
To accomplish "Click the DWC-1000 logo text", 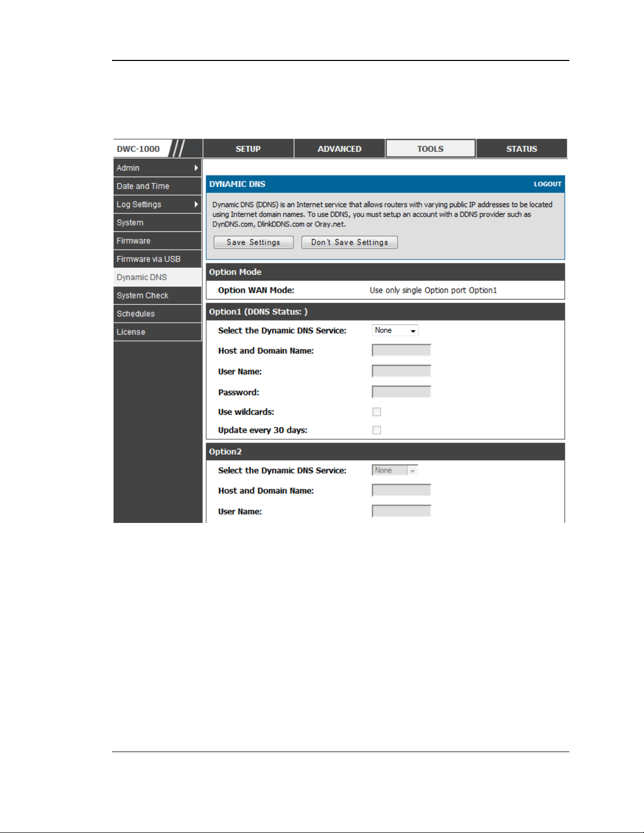I will coord(138,149).
